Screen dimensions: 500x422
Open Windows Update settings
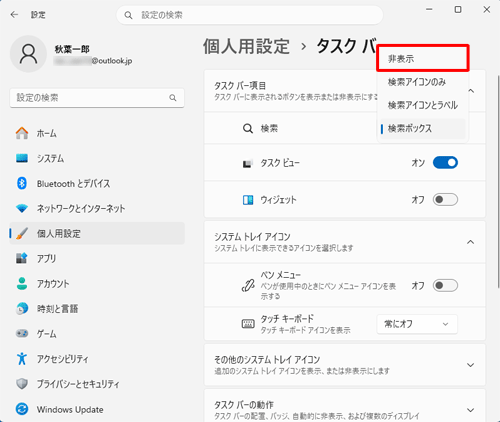tap(97, 409)
